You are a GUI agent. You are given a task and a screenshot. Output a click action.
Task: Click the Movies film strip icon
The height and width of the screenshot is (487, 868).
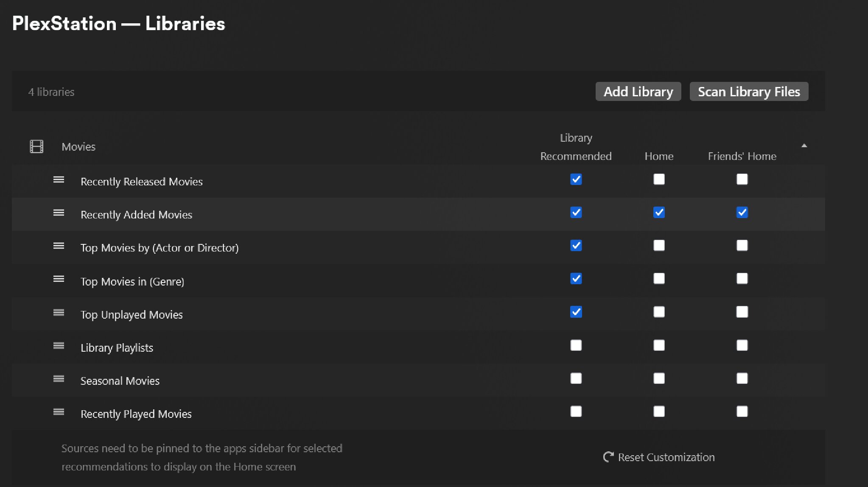pyautogui.click(x=36, y=146)
